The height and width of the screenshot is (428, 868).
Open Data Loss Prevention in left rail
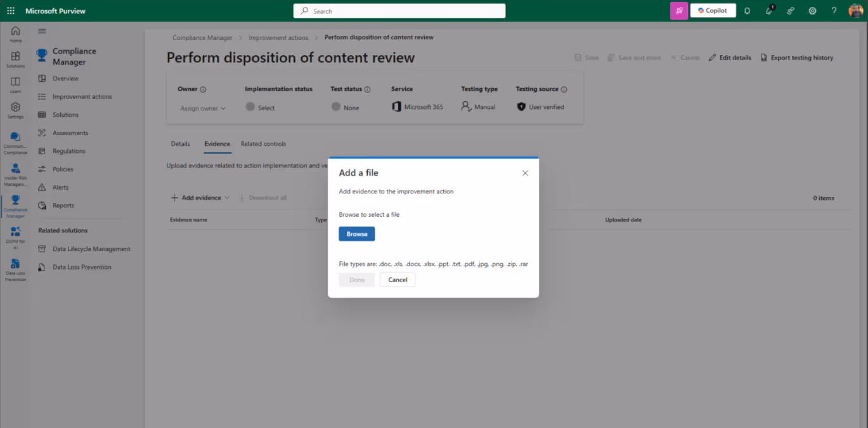click(x=15, y=270)
